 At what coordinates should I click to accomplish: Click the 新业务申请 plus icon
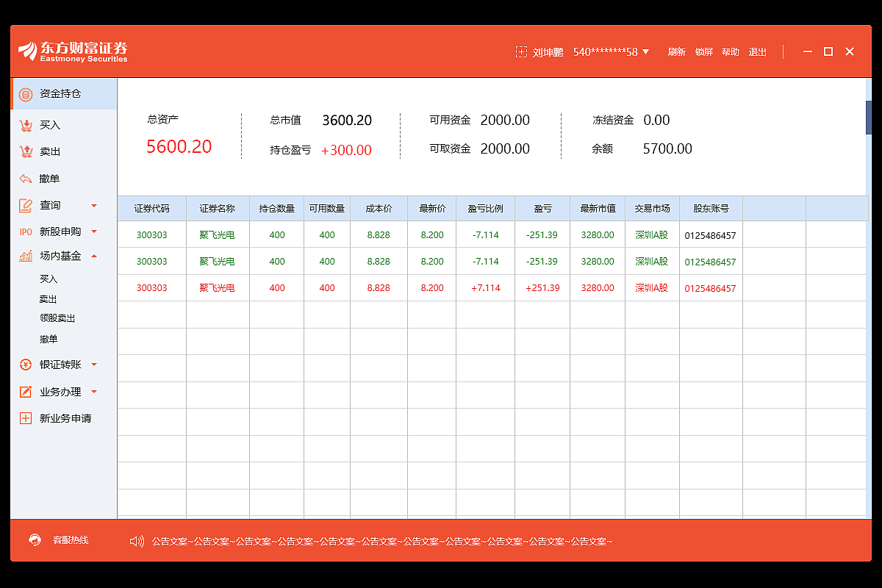coord(24,418)
